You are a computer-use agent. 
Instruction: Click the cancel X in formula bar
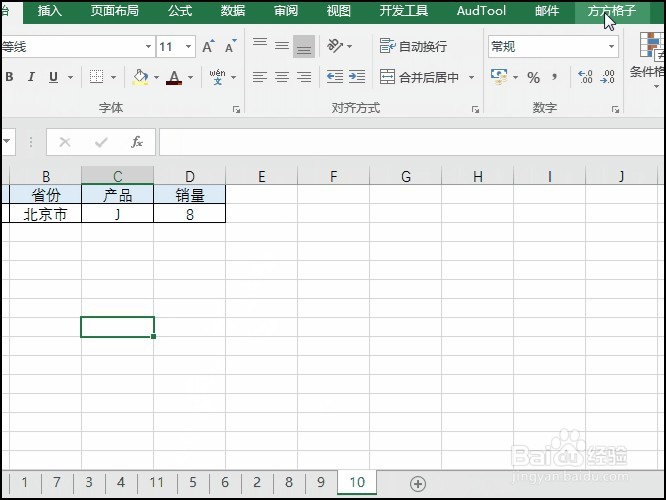coord(65,142)
